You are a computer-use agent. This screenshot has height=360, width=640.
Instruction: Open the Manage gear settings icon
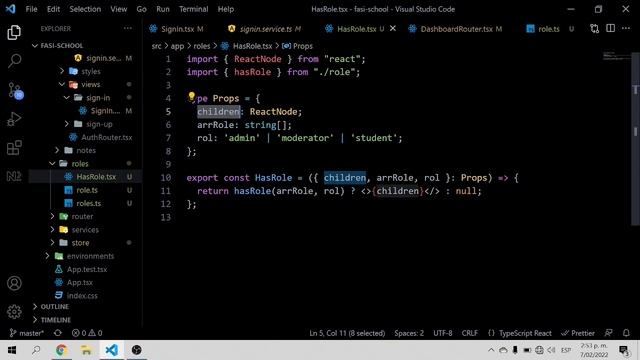(14, 312)
